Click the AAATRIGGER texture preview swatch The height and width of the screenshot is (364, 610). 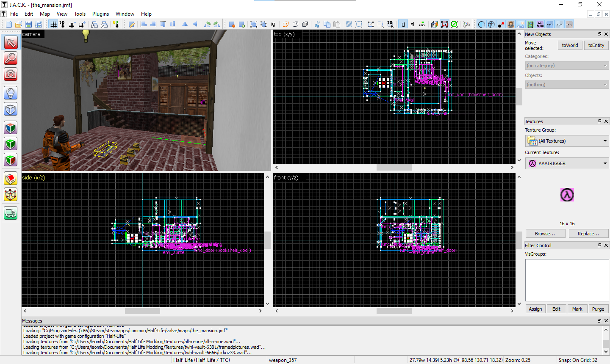(x=567, y=195)
